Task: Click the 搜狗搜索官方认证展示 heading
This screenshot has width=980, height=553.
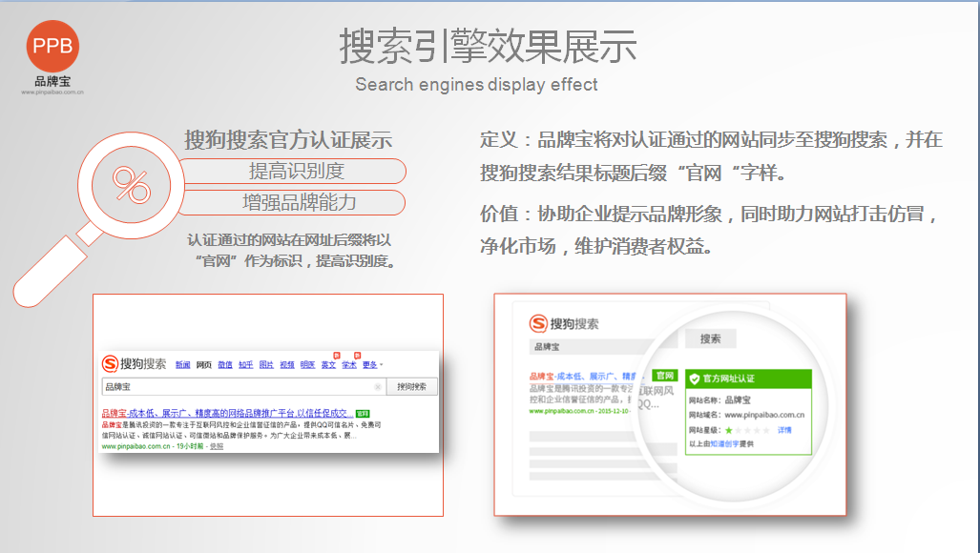Action: 288,140
